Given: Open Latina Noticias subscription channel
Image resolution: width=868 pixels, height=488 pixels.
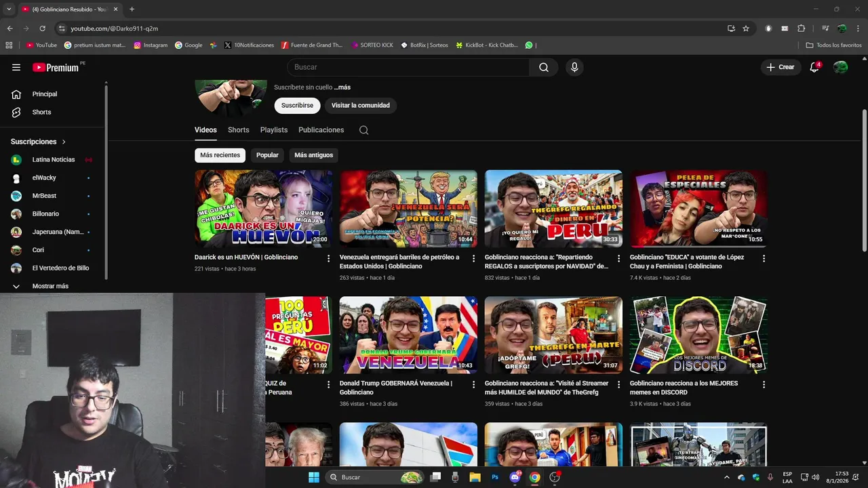Looking at the screenshot, I should tap(54, 159).
